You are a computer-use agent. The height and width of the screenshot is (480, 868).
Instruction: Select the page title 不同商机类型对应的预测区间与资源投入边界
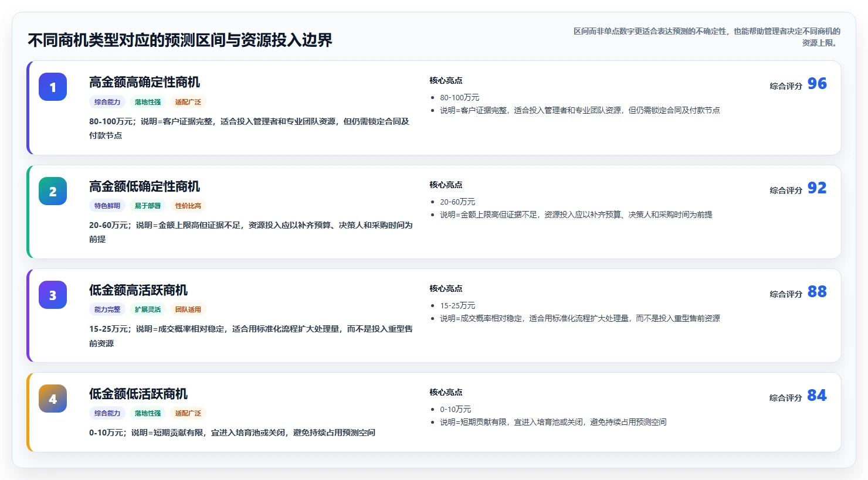click(180, 40)
